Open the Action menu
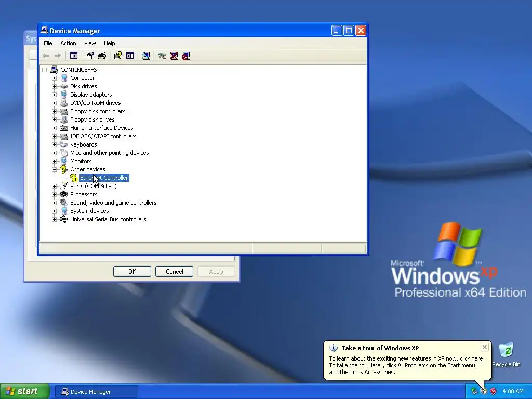The width and height of the screenshot is (532, 399). click(68, 43)
